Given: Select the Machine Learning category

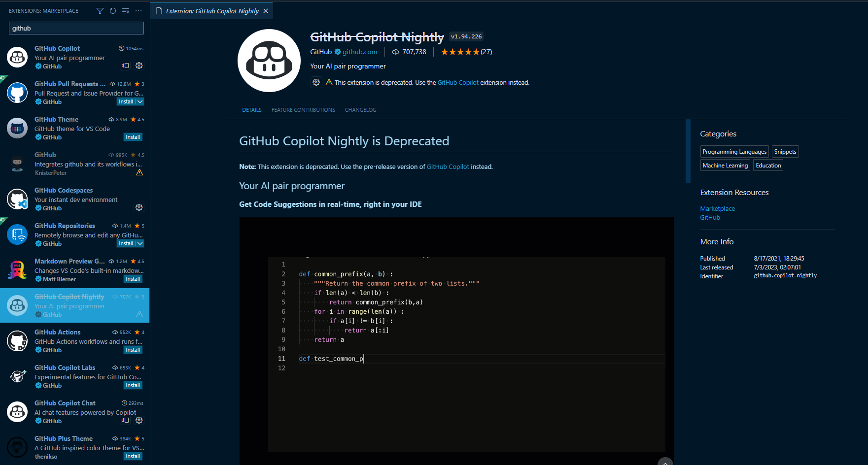Looking at the screenshot, I should click(x=725, y=166).
